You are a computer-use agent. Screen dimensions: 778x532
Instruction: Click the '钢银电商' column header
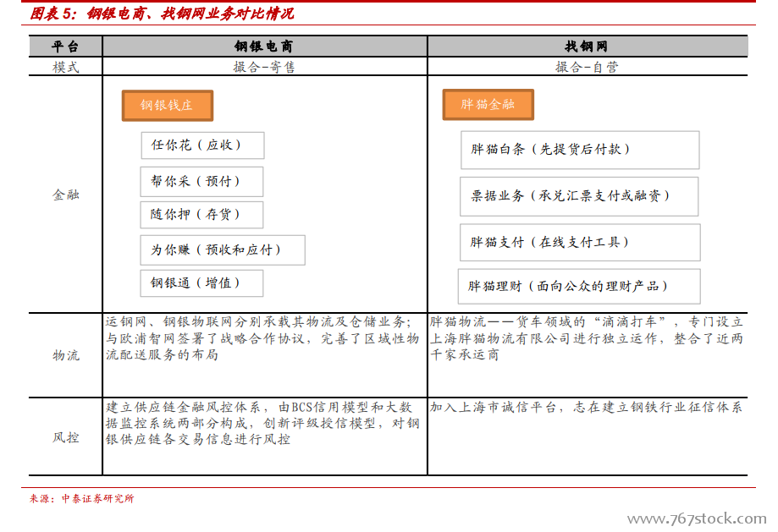(x=264, y=47)
